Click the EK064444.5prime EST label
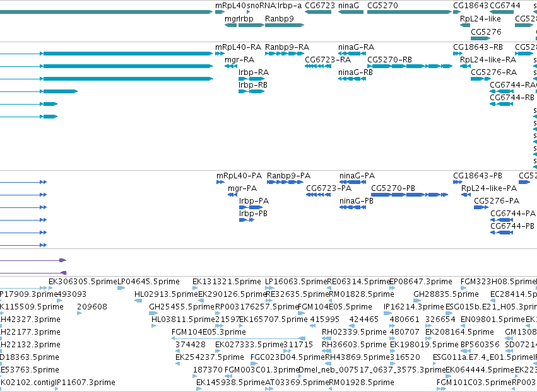 tap(480, 370)
